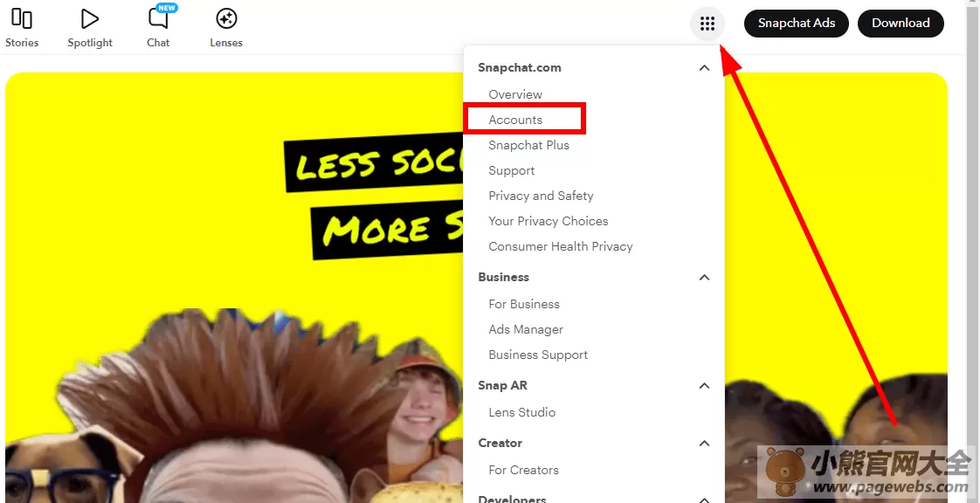
Task: Click the Snapchat Ads button
Action: (x=797, y=23)
